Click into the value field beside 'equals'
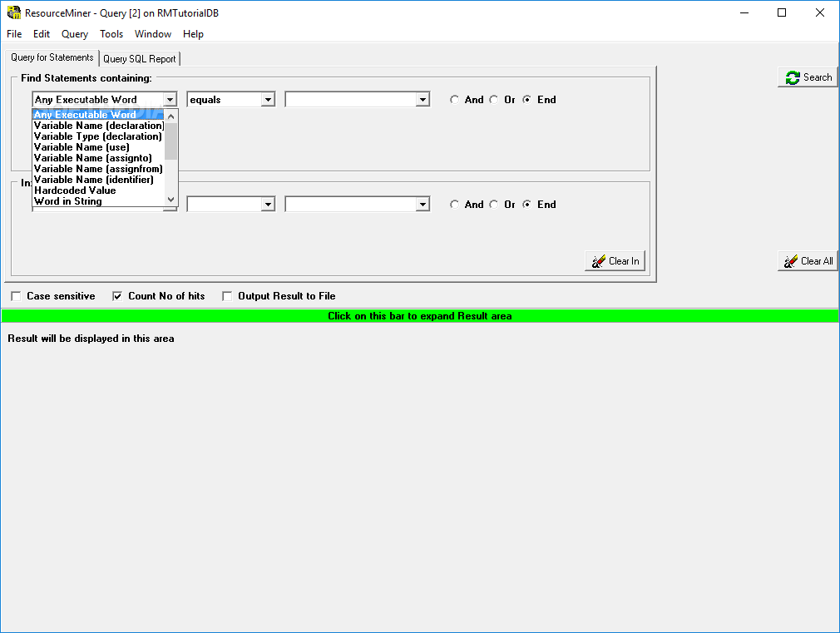 coord(351,100)
